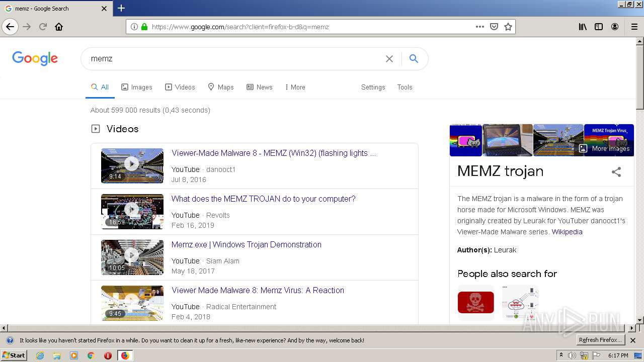Open Firefox home page
The image size is (644, 362).
click(x=59, y=27)
